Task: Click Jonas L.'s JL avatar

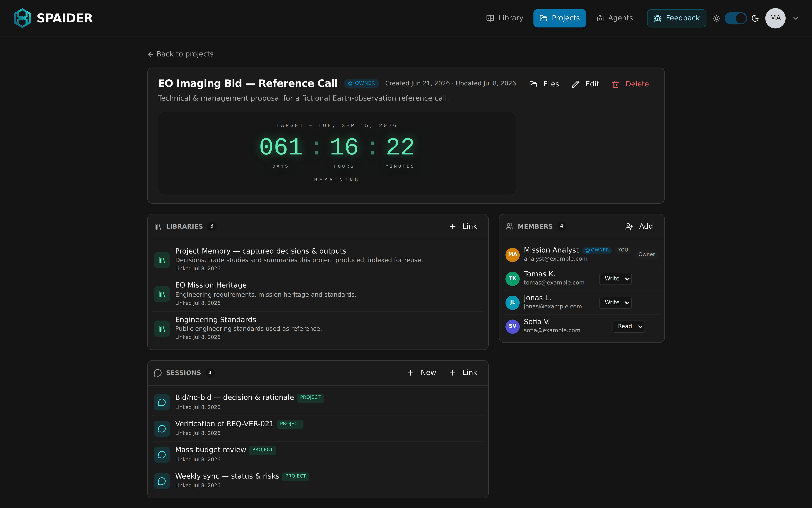Action: 512,302
